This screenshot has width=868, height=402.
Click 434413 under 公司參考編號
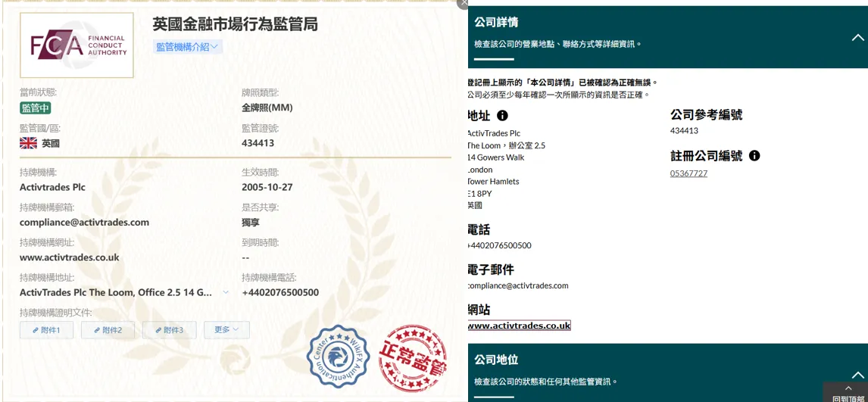pyautogui.click(x=684, y=131)
